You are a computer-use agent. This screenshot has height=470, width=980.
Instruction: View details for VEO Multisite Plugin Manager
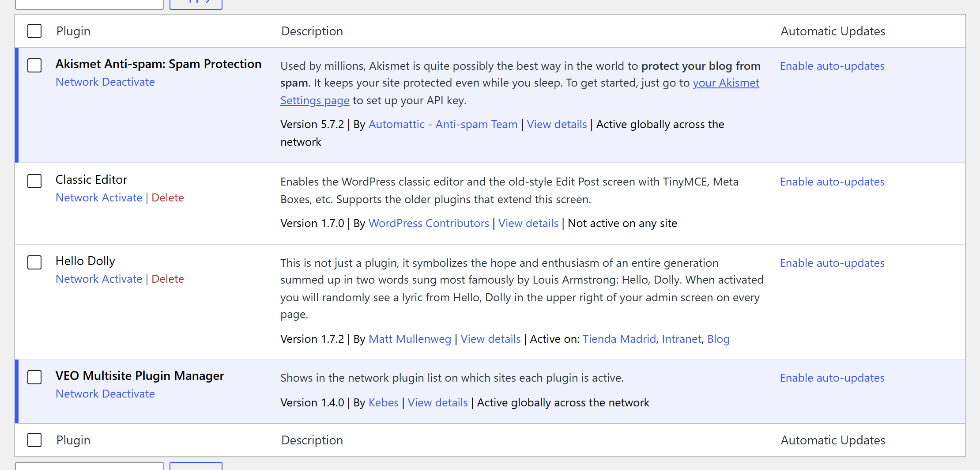point(437,403)
